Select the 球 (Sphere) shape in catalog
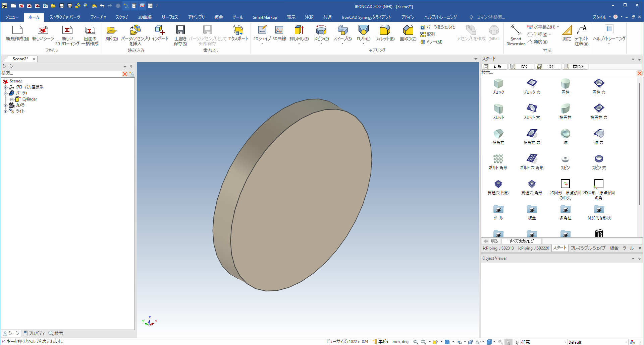The width and height of the screenshot is (644, 345). (x=565, y=134)
